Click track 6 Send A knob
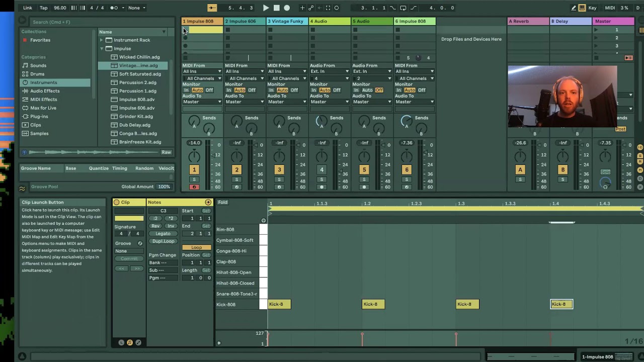This screenshot has width=644, height=362. click(x=406, y=121)
